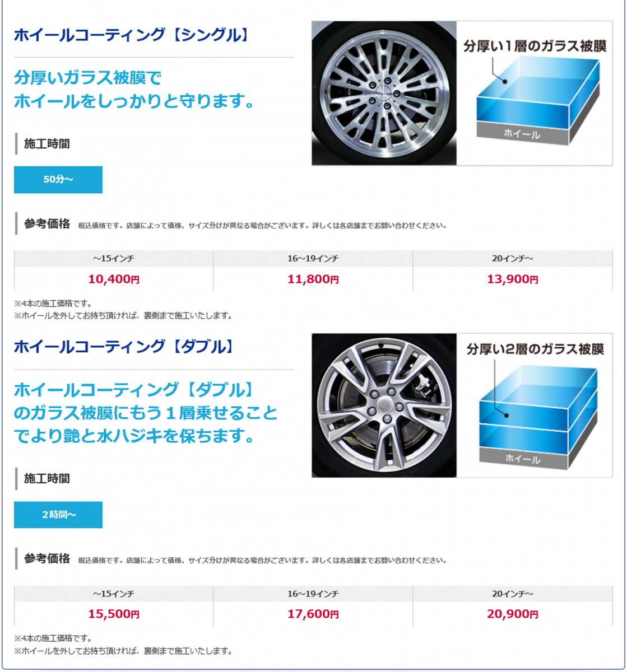This screenshot has width=627, height=672.
Task: Select ホイールコーティング【シングル】 heading
Action: pos(131,35)
